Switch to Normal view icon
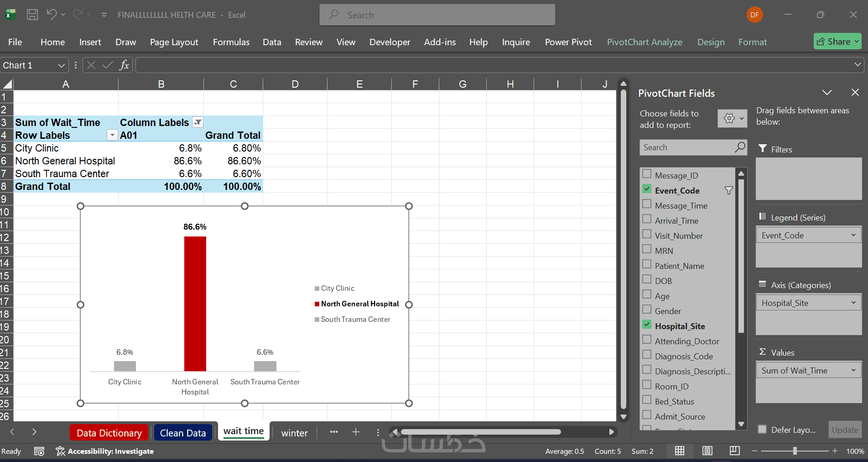The width and height of the screenshot is (868, 462). pos(679,451)
